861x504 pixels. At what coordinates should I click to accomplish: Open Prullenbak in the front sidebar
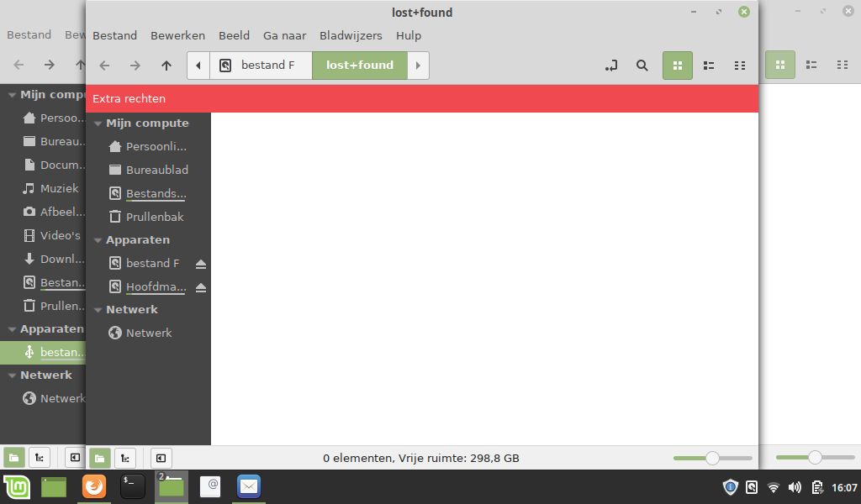(155, 217)
